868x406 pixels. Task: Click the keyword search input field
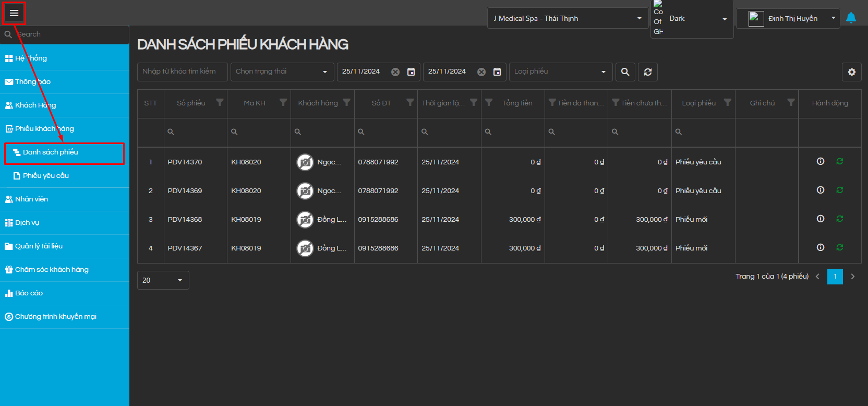click(x=182, y=72)
